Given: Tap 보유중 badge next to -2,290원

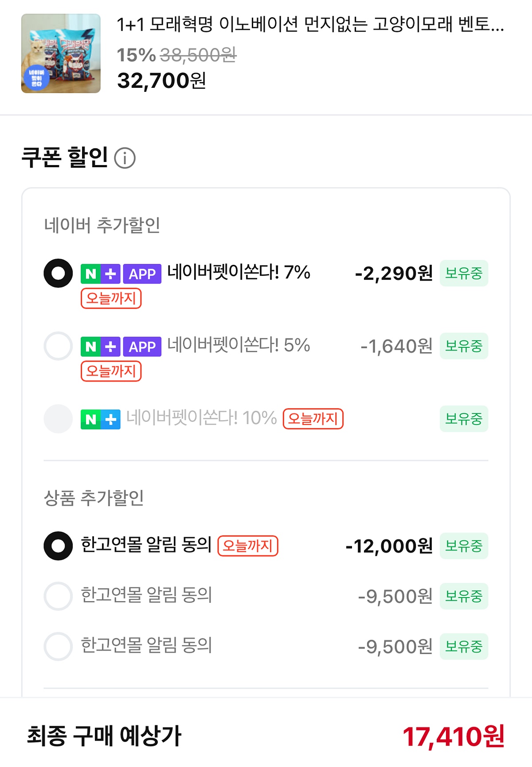Looking at the screenshot, I should (464, 273).
